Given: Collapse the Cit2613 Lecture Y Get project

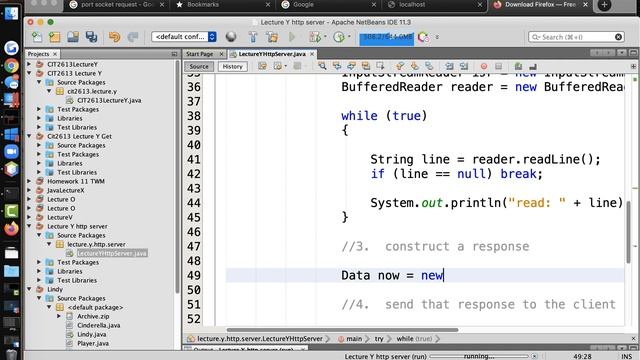Looking at the screenshot, I should click(x=29, y=136).
